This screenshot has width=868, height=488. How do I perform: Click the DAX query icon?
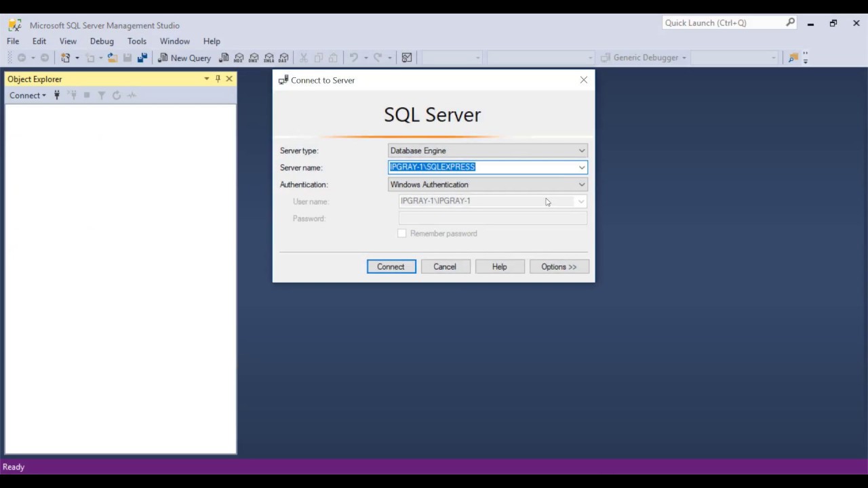(283, 58)
